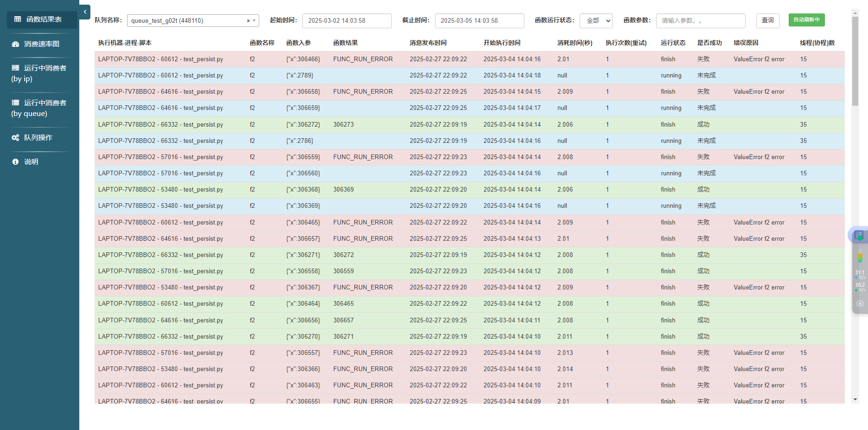
Task: Clear the selected queue name with ×
Action: pos(248,21)
